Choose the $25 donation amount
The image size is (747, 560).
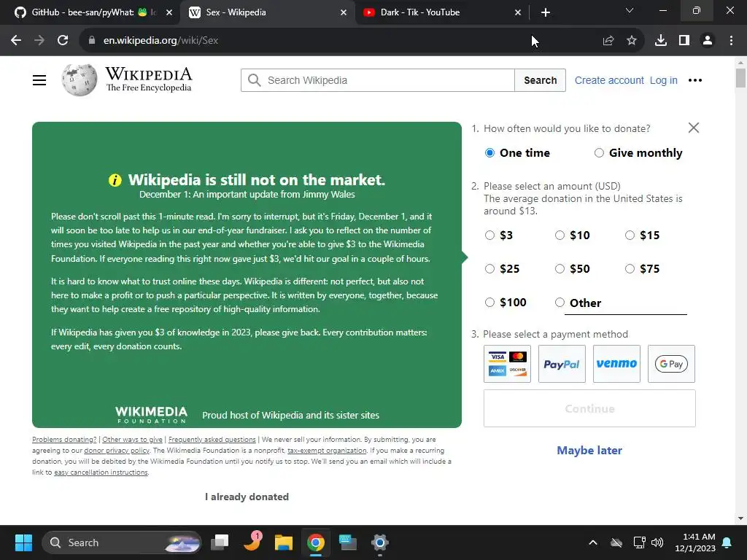489,268
